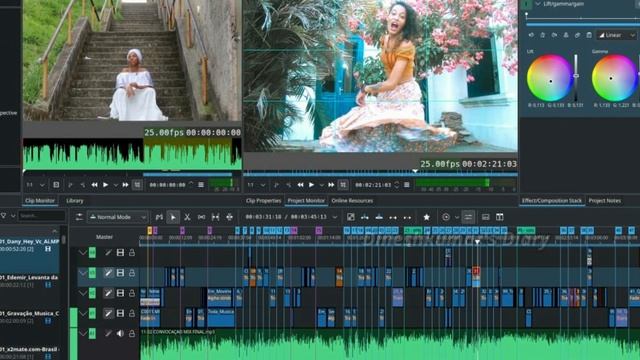The width and height of the screenshot is (640, 360).
Task: Click the Master button above track headers
Action: tap(104, 237)
